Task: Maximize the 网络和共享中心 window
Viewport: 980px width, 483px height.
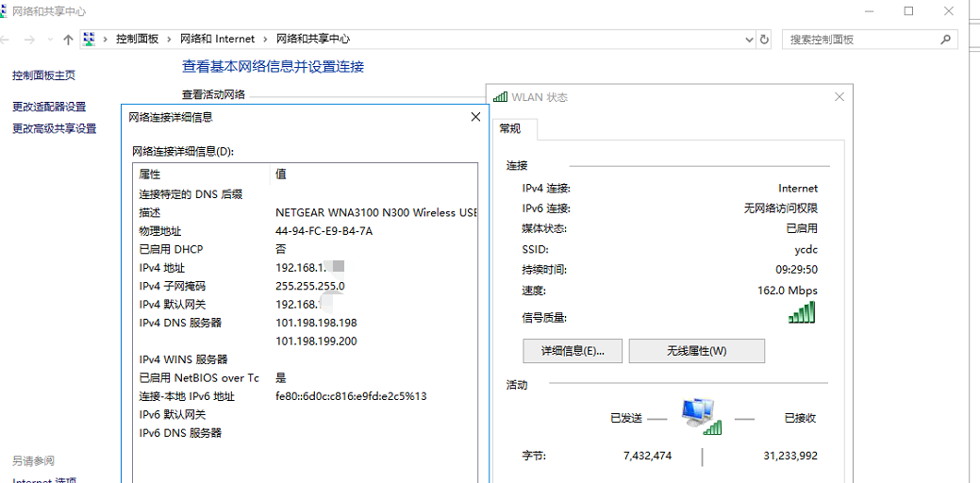Action: click(x=908, y=10)
